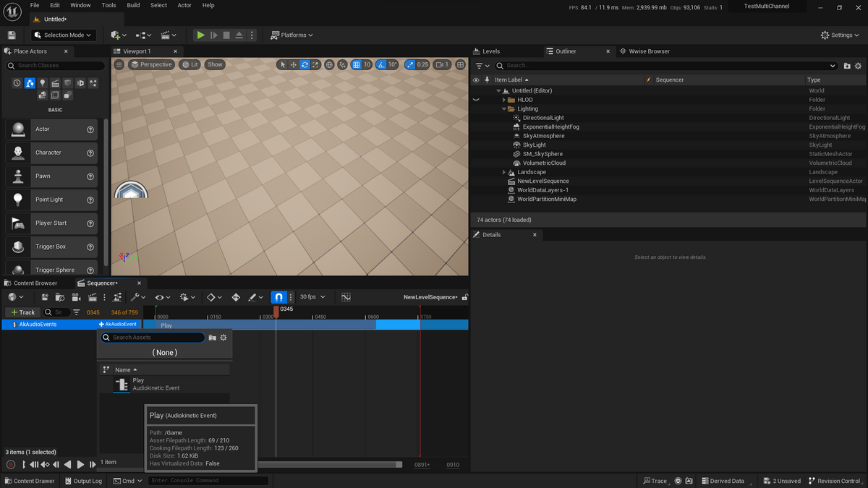Viewport: 868px width, 488px height.
Task: Expand the Landscape item in Outliner
Action: point(504,172)
